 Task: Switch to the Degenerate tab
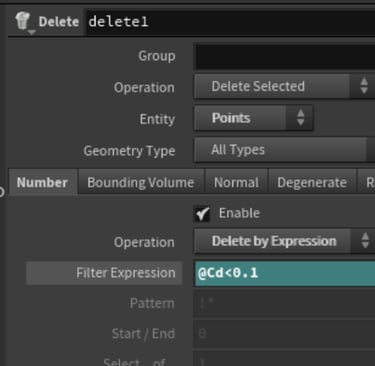coord(312,182)
